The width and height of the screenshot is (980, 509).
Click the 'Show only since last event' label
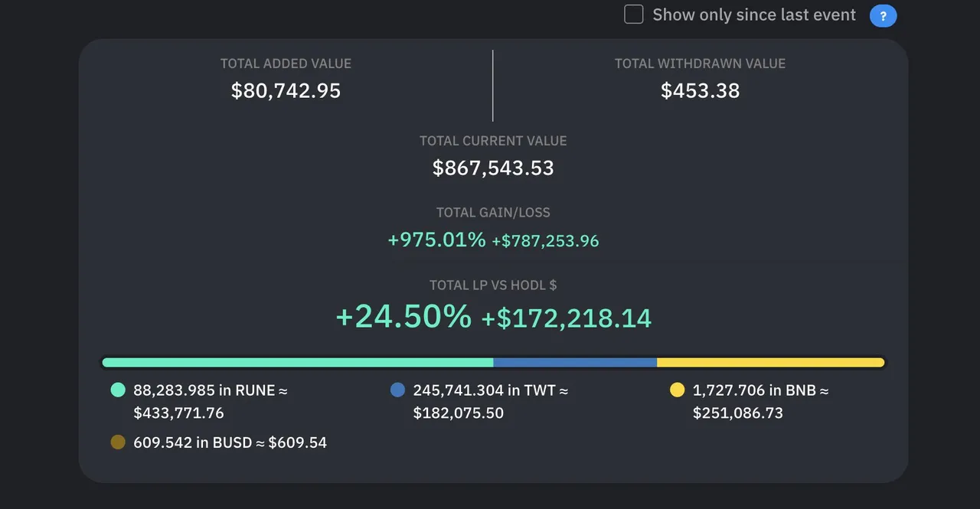coord(754,15)
